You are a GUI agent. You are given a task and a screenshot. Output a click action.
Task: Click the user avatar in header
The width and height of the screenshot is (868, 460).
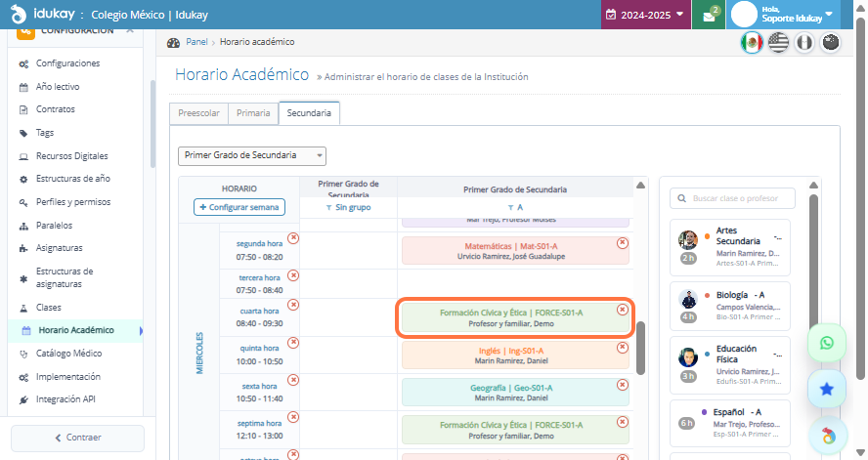click(x=744, y=15)
